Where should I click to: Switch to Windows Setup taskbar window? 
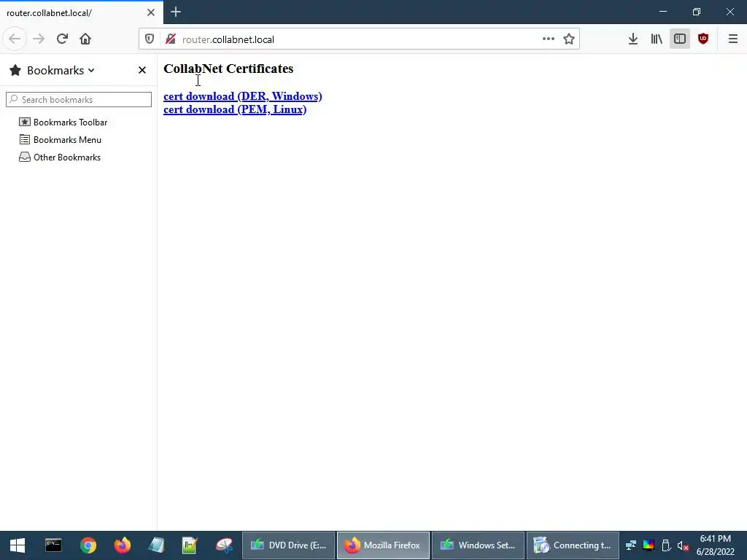[x=478, y=545]
